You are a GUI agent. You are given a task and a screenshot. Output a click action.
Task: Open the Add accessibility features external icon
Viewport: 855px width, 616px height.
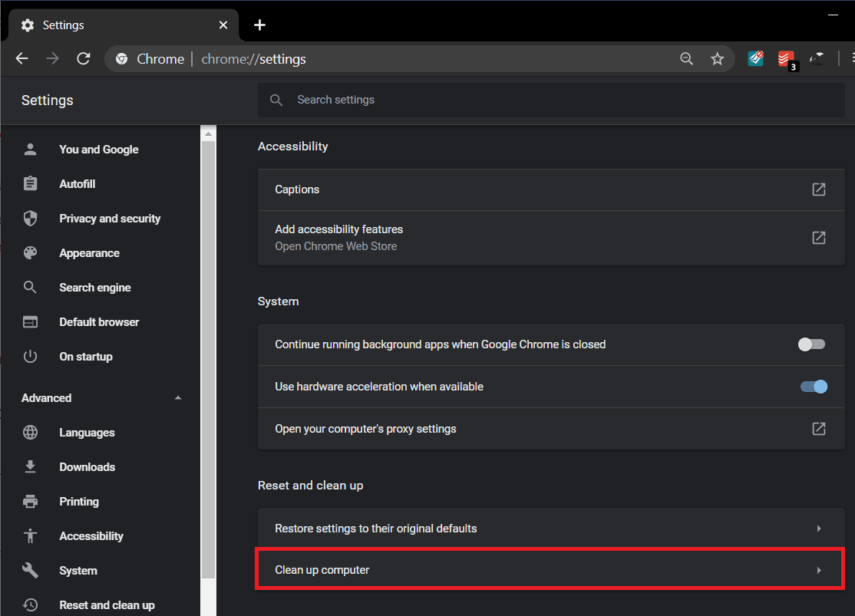pos(819,238)
